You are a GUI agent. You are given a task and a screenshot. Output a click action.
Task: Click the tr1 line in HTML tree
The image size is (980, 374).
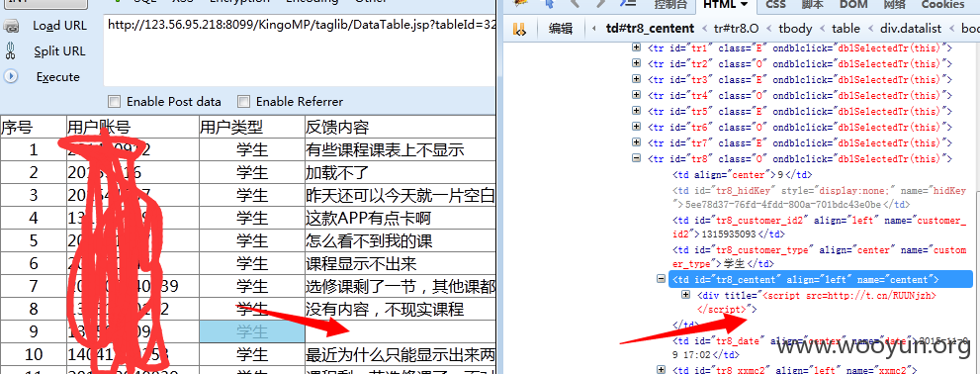click(799, 48)
